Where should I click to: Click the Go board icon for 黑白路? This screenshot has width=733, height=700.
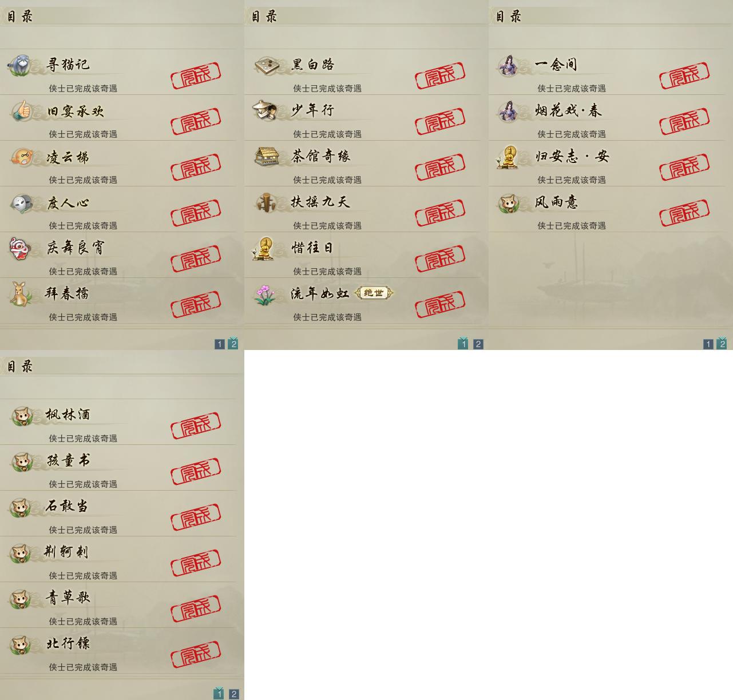click(x=266, y=65)
